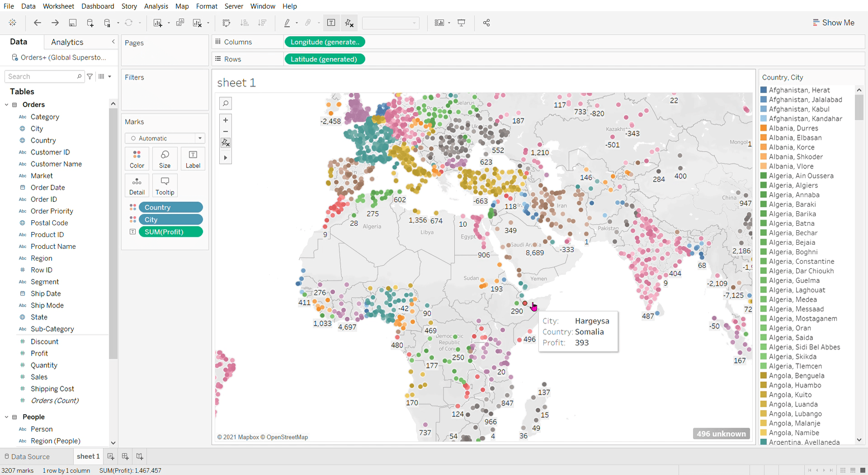This screenshot has height=475, width=868.
Task: Clear the sheet icon
Action: click(197, 23)
